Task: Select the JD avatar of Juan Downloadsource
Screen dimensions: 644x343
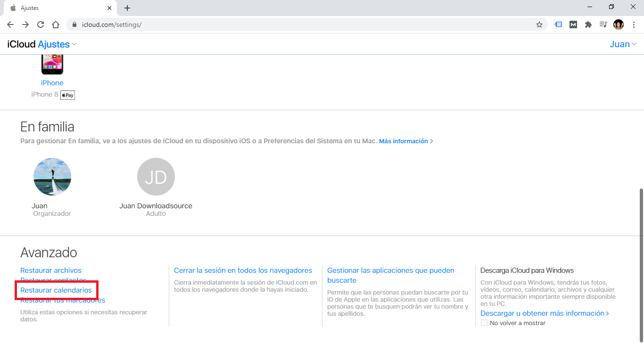Action: point(156,177)
